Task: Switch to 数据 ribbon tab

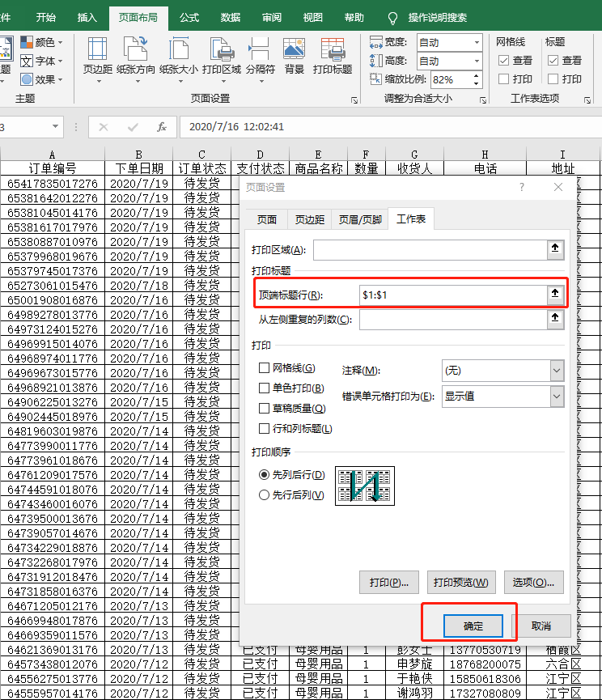Action: [231, 18]
